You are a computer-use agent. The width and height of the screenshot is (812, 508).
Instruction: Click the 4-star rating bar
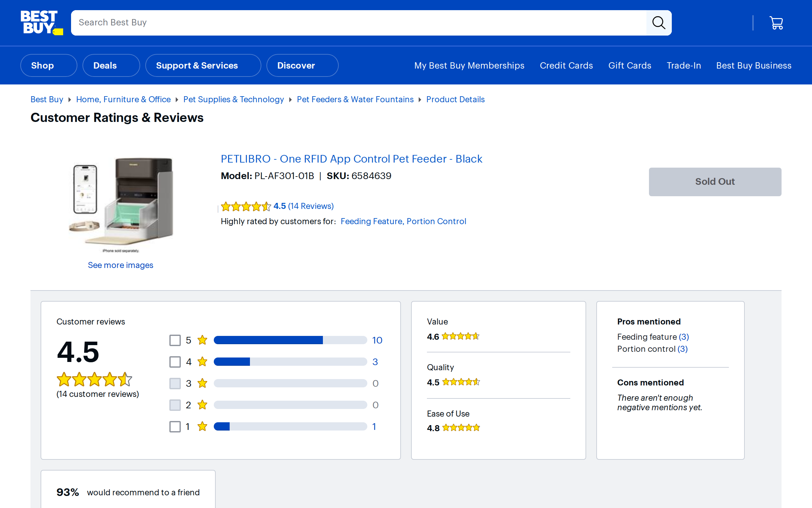(290, 362)
